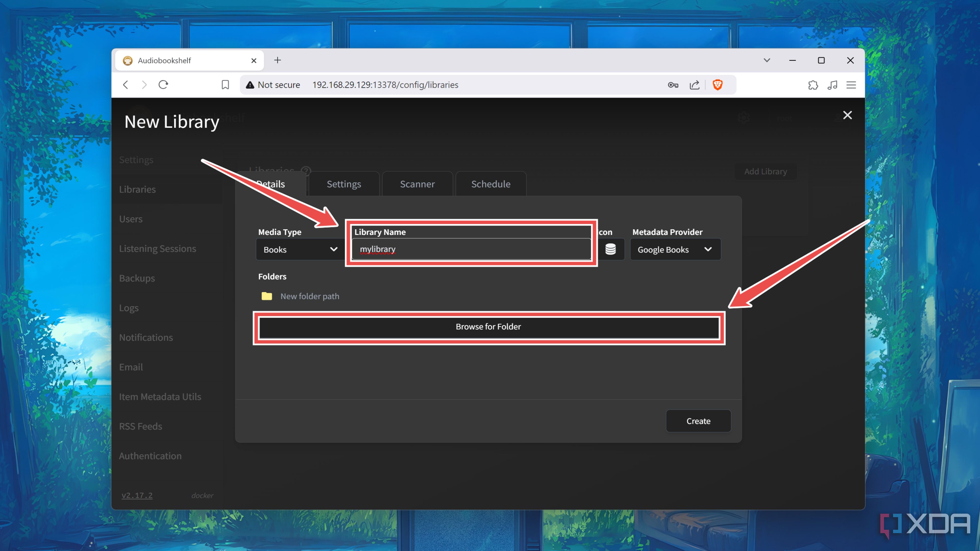Viewport: 980px width, 551px height.
Task: Open the tab search chevron in title bar
Action: (x=767, y=60)
